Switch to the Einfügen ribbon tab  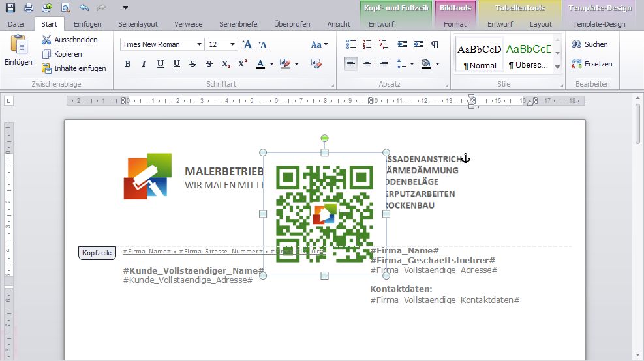point(87,24)
